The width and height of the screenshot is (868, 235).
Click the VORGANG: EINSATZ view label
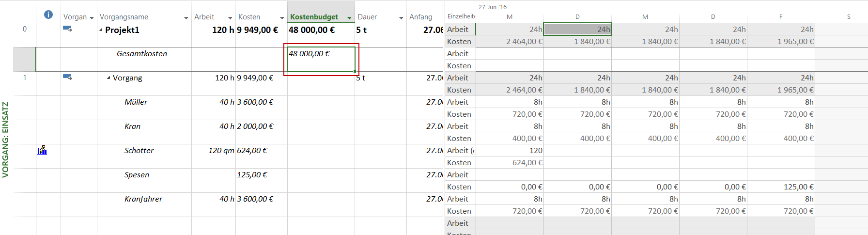tap(6, 140)
